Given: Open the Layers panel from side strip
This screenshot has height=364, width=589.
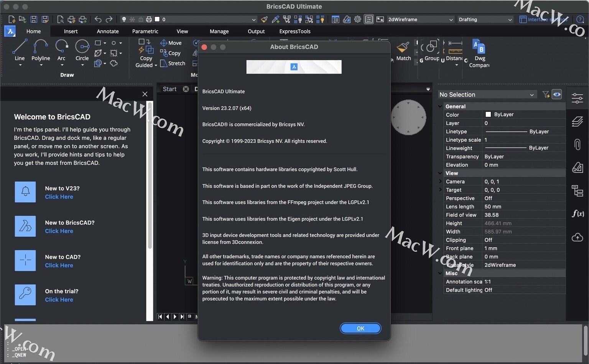Looking at the screenshot, I should [x=577, y=121].
